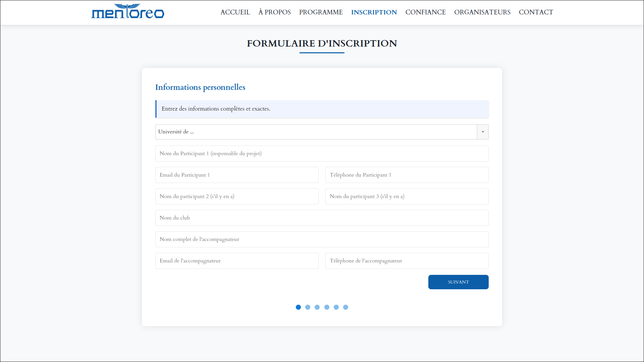Go to the ACCUEIL menu item
Viewport: 644px width, 362px height.
click(x=235, y=12)
